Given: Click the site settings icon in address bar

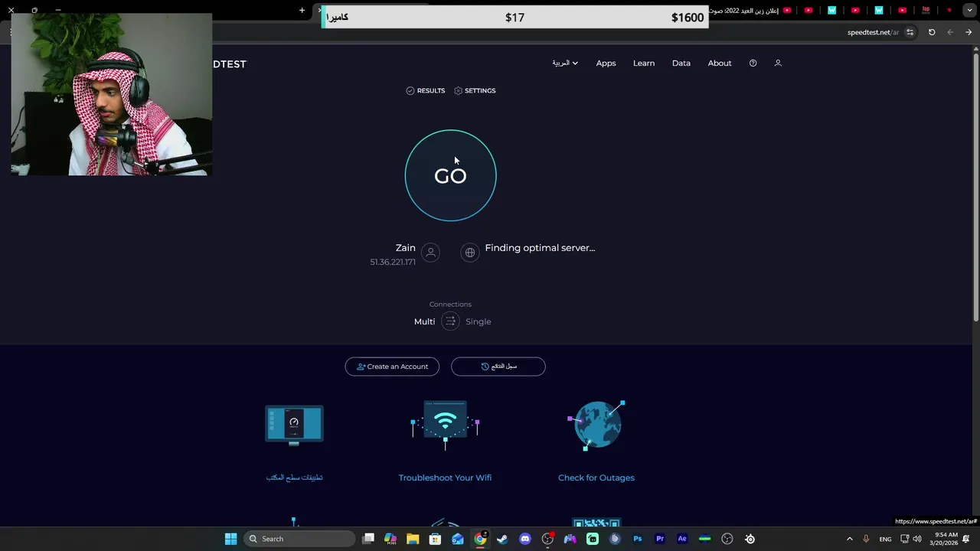Looking at the screenshot, I should [910, 32].
